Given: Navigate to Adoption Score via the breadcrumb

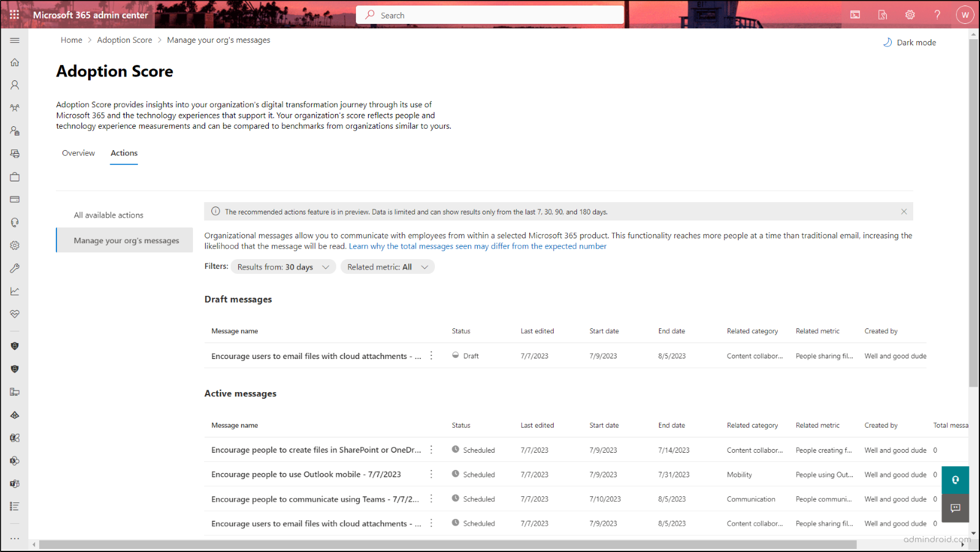Looking at the screenshot, I should click(124, 40).
